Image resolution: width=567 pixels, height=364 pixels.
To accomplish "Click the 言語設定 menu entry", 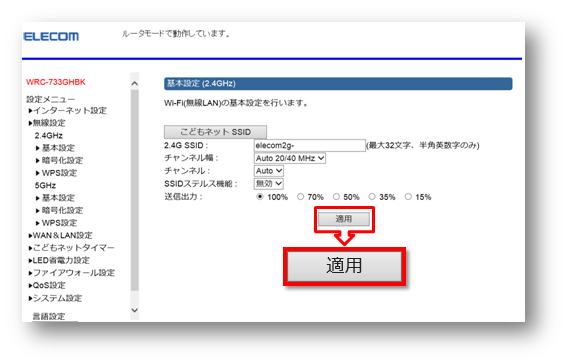I will click(x=49, y=316).
